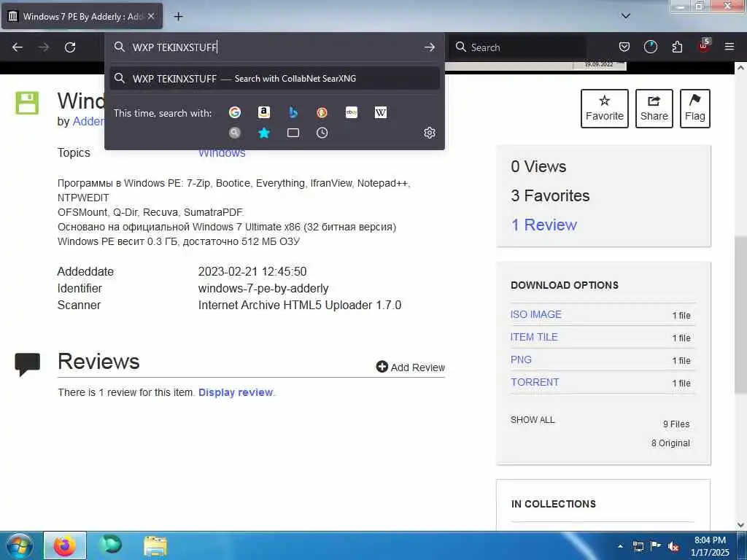
Task: Save page to Pocket
Action: click(x=624, y=47)
